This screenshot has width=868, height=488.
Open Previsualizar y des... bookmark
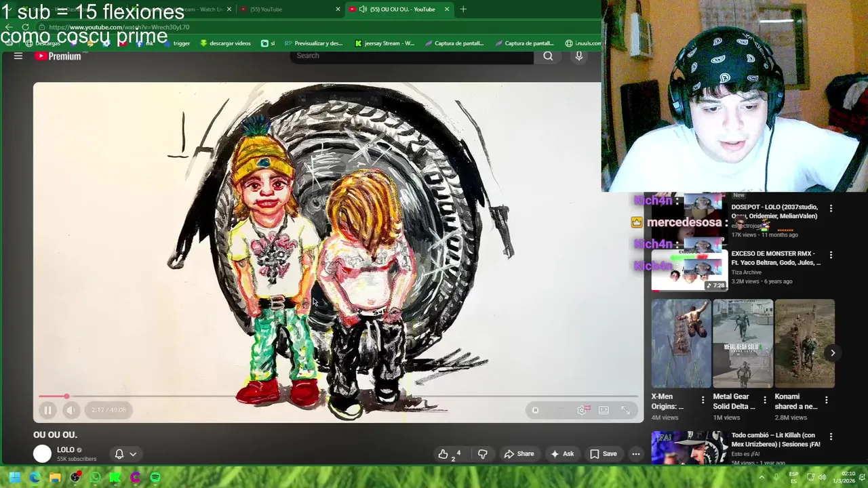tap(313, 43)
